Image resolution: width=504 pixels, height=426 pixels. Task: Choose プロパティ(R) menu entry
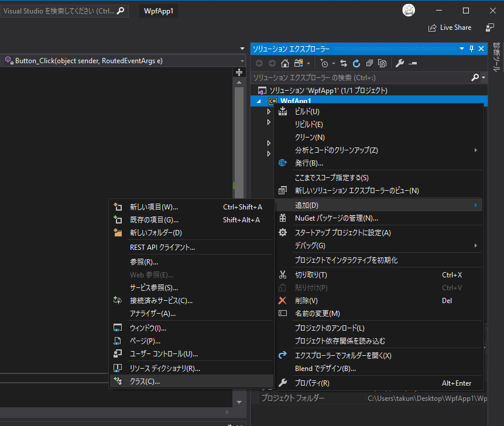pos(378,383)
